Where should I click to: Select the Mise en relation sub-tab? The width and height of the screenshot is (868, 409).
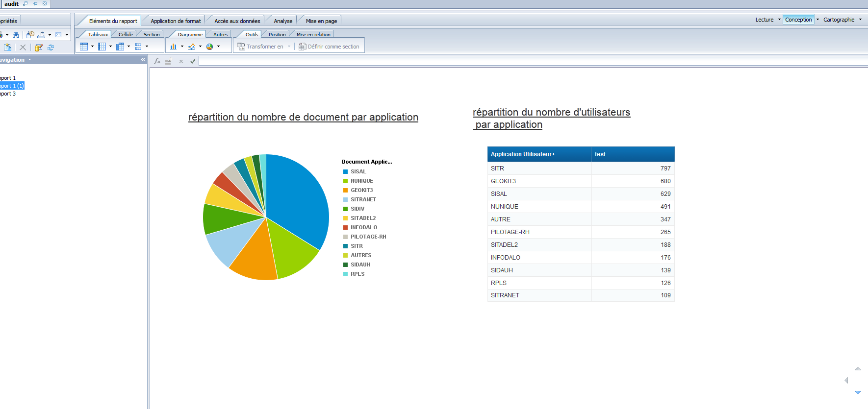click(x=313, y=34)
